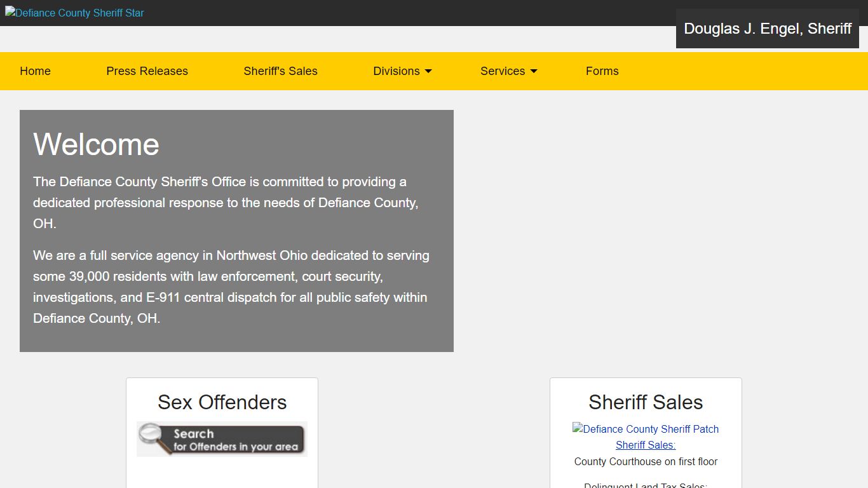The image size is (868, 488).
Task: Follow the Sheriff Sales: hyperlink
Action: click(646, 445)
